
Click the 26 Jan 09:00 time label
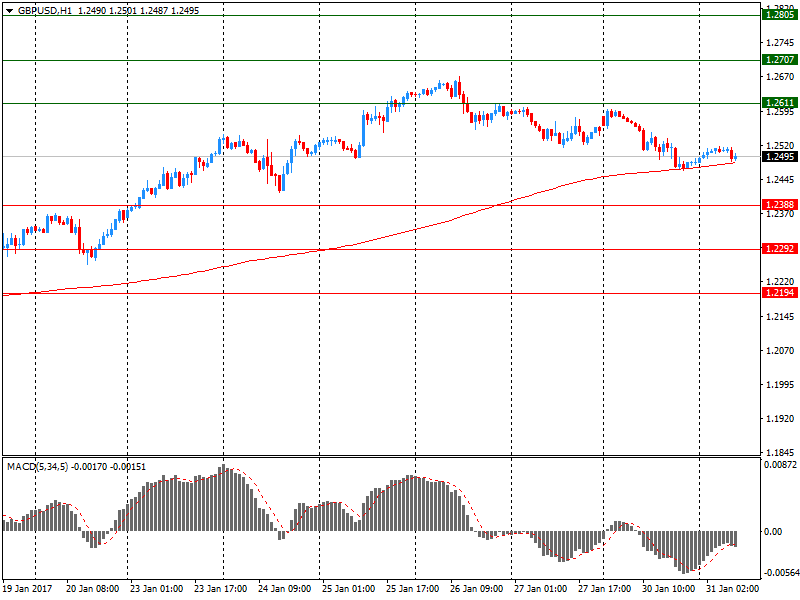[477, 588]
